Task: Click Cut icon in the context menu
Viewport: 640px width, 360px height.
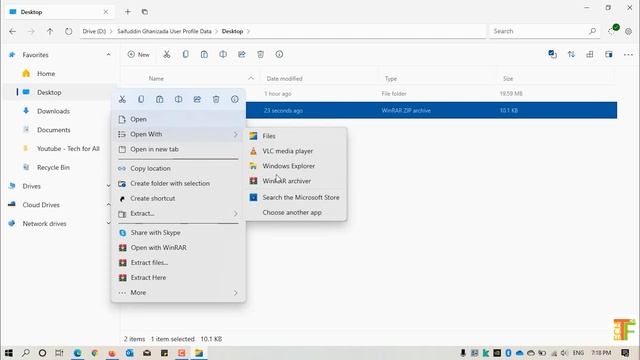Action: [x=122, y=99]
